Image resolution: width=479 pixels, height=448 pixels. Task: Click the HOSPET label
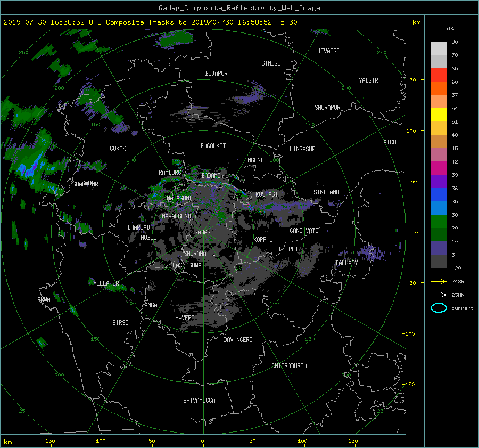click(288, 249)
